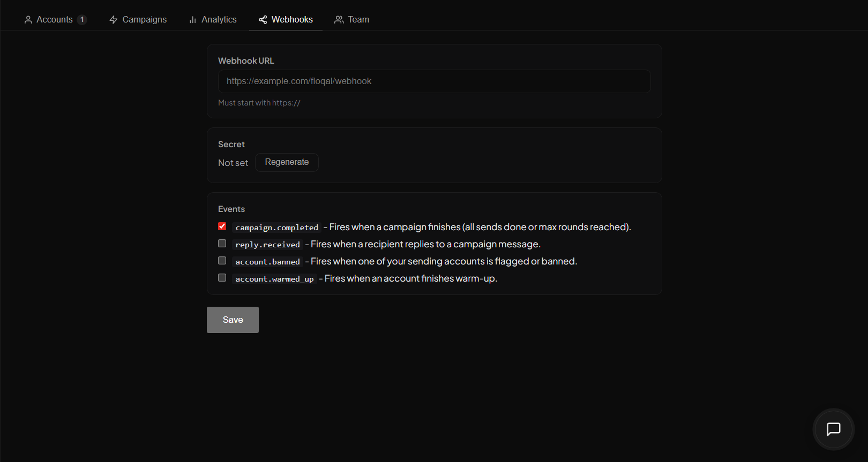Screen dimensions: 868x462
Task: Click 'Fires when an account finishes warm-up' text
Action: [x=411, y=278]
